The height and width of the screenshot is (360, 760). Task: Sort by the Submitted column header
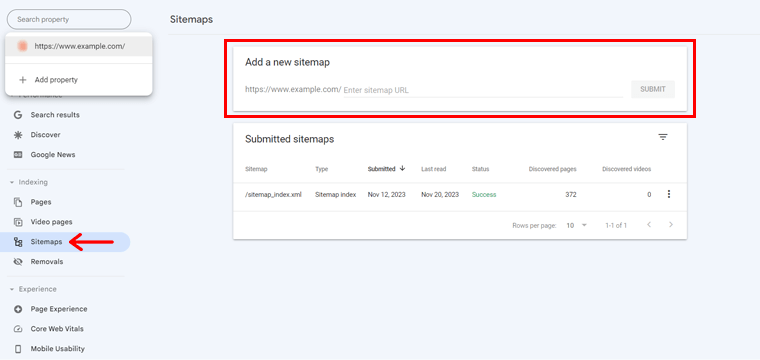point(381,169)
